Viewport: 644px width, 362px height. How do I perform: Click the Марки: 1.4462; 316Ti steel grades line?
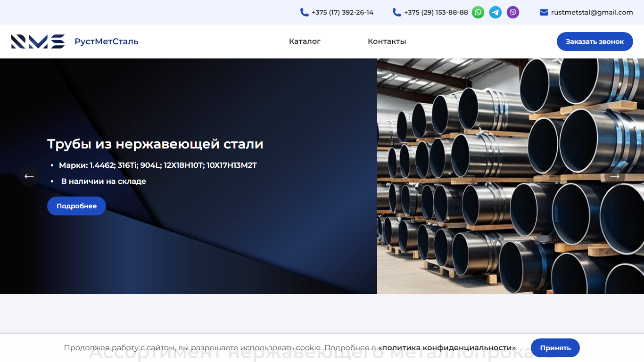click(x=158, y=165)
